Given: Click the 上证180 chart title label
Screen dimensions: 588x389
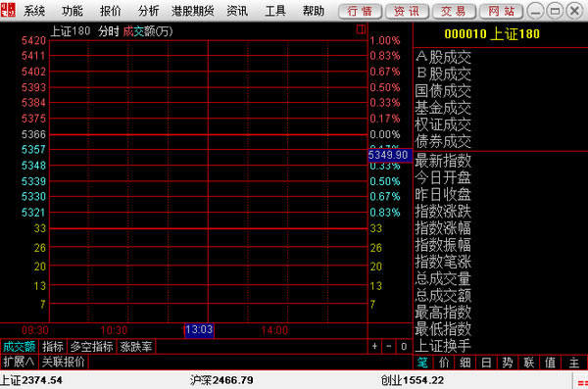Looking at the screenshot, I should click(71, 31).
